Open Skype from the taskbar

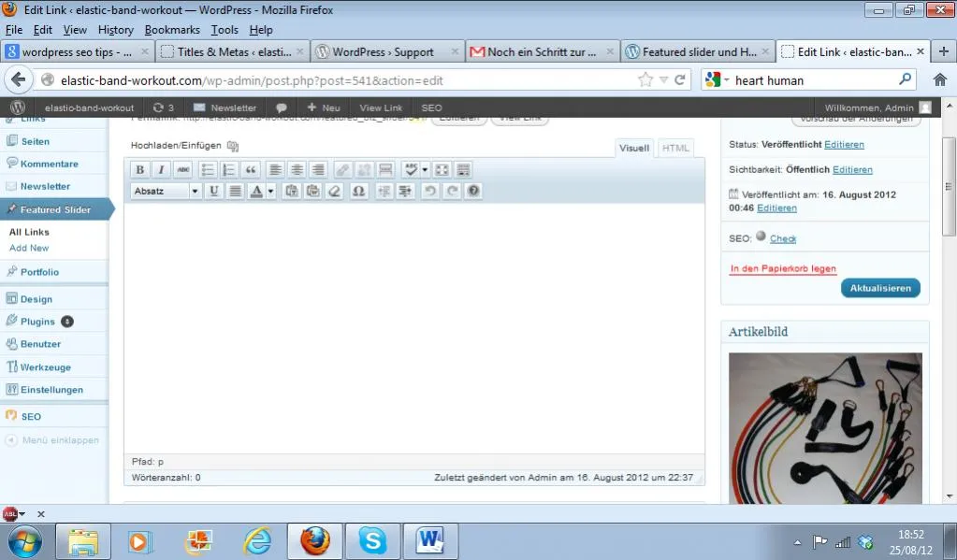372,541
